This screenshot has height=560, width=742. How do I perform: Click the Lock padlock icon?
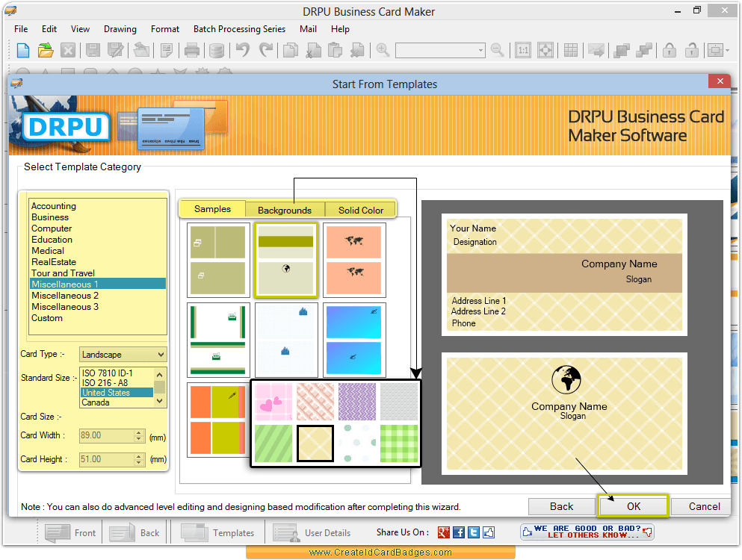(x=669, y=50)
